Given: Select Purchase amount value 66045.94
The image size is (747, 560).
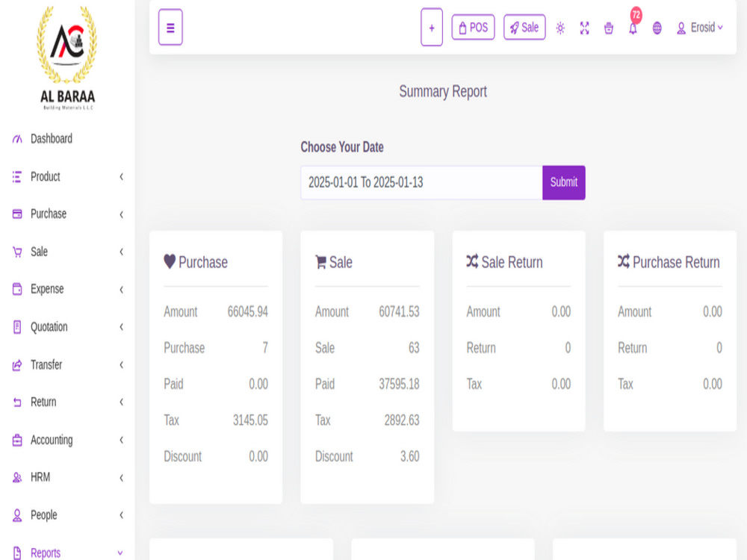Looking at the screenshot, I should pyautogui.click(x=248, y=312).
